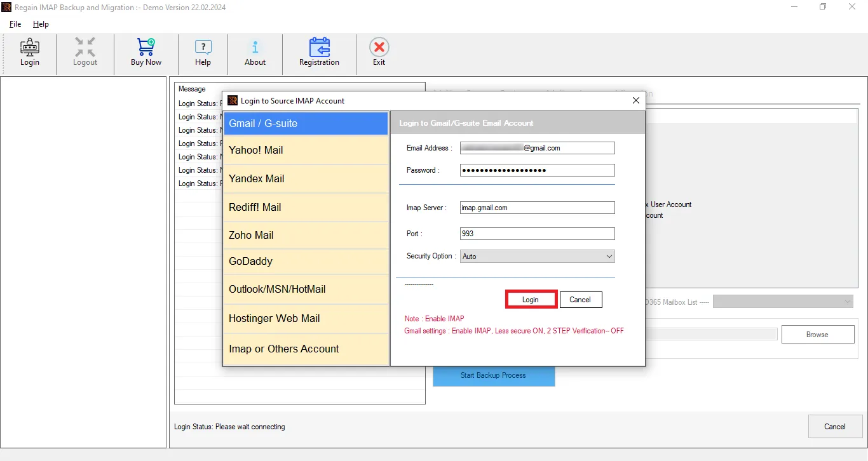Open the File menu
Image resolution: width=868 pixels, height=461 pixels.
coord(15,24)
